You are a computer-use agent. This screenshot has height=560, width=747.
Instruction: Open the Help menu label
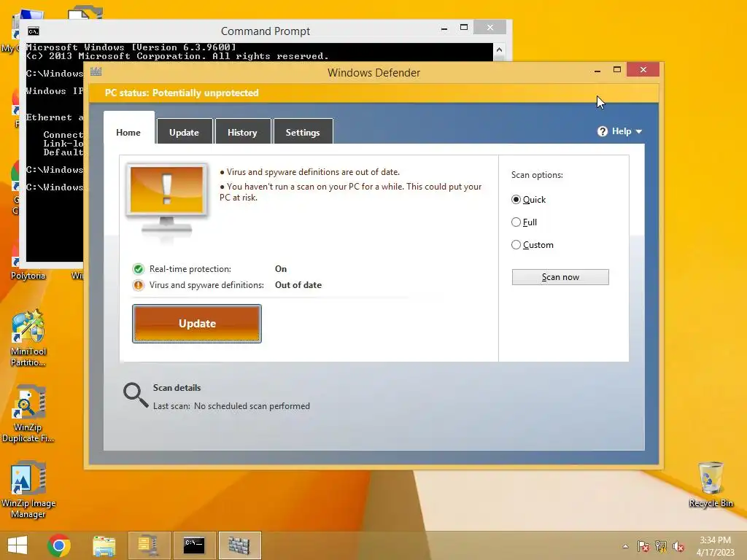point(622,131)
